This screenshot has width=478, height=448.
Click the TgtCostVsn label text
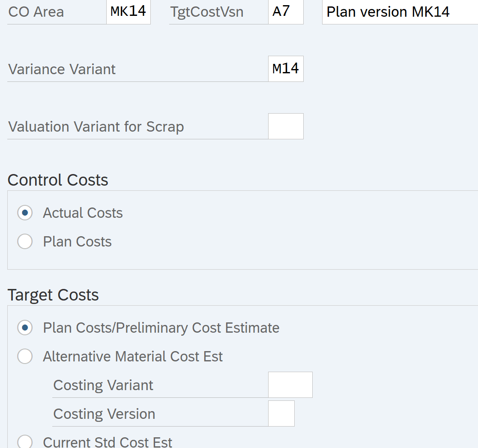207,12
